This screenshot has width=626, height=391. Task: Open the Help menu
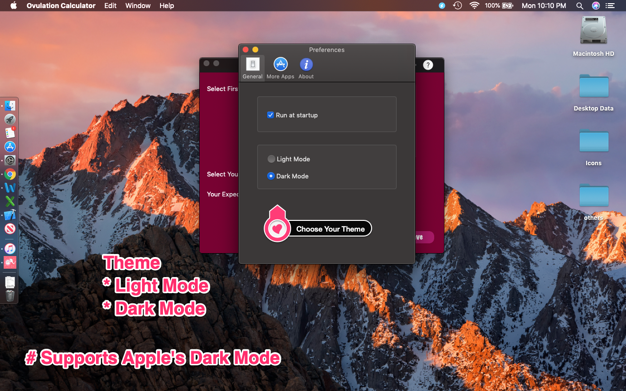tap(166, 6)
